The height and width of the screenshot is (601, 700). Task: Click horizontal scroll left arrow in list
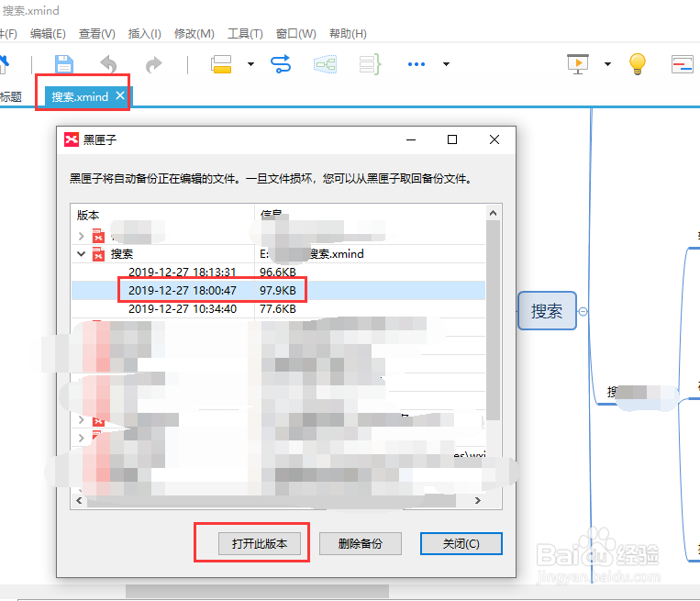pyautogui.click(x=79, y=501)
